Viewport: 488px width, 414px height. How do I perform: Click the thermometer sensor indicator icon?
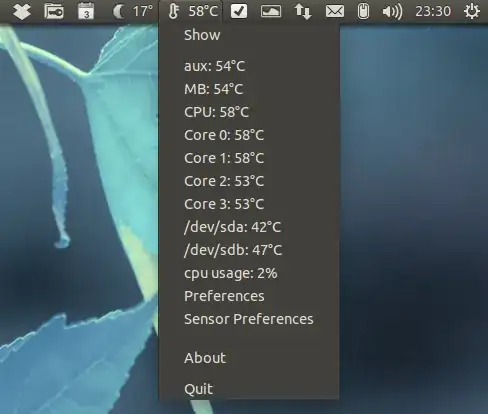pyautogui.click(x=173, y=11)
